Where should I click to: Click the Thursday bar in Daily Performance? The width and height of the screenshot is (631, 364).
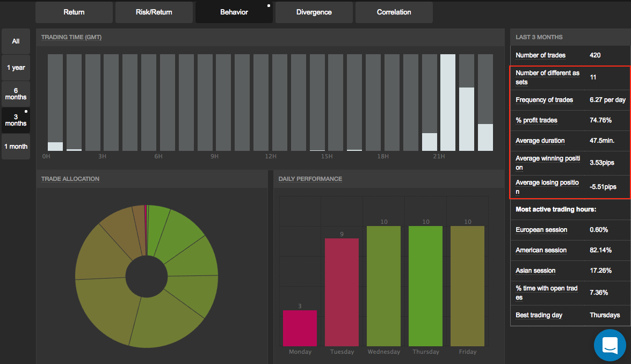pos(425,286)
